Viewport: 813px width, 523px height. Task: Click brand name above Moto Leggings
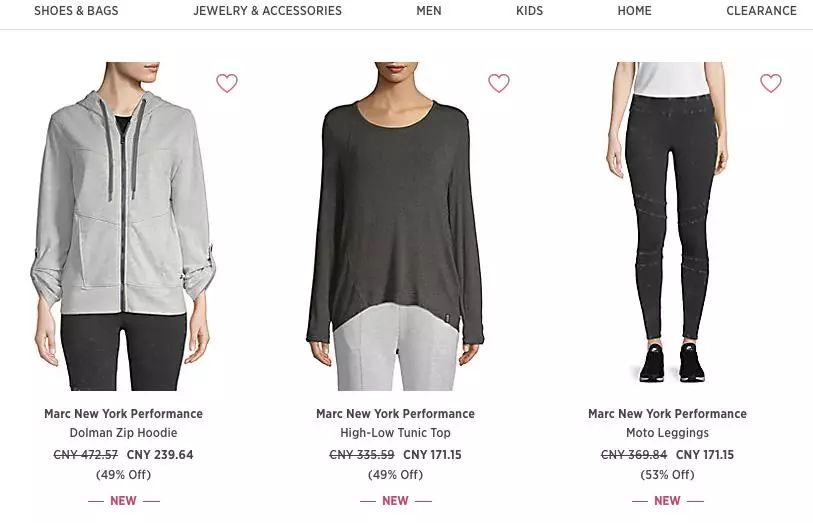pyautogui.click(x=667, y=414)
